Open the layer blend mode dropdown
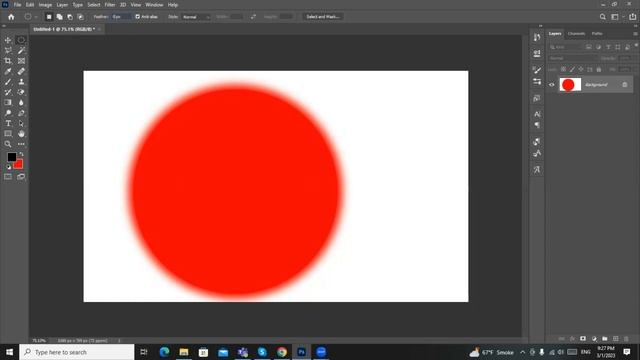 [572, 58]
